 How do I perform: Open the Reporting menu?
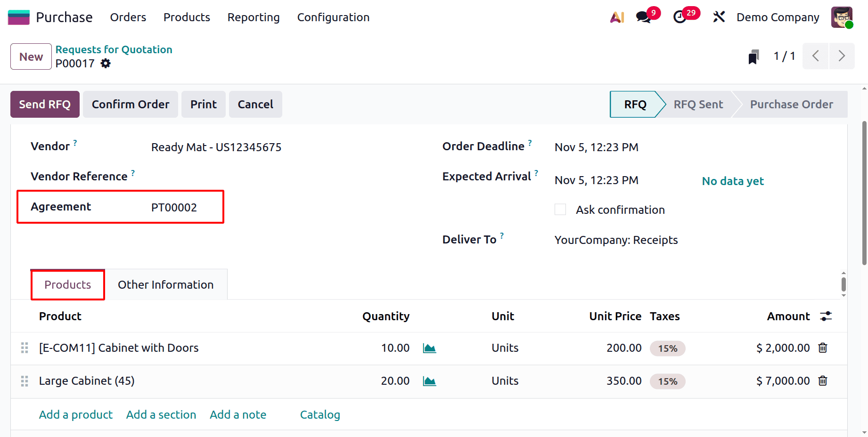click(x=253, y=17)
